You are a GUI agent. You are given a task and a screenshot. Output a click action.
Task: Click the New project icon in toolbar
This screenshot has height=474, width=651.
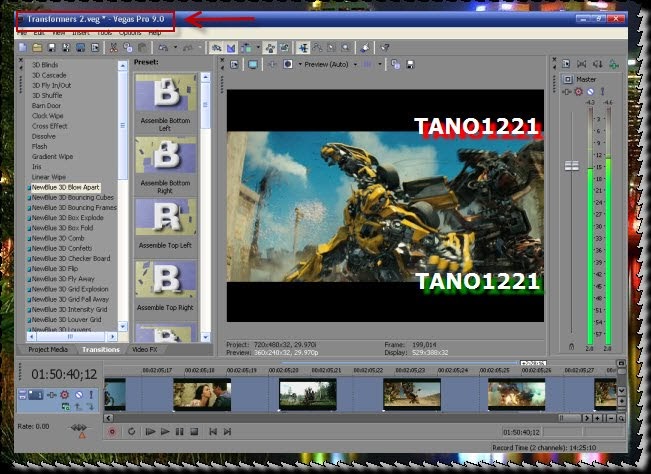pyautogui.click(x=23, y=48)
